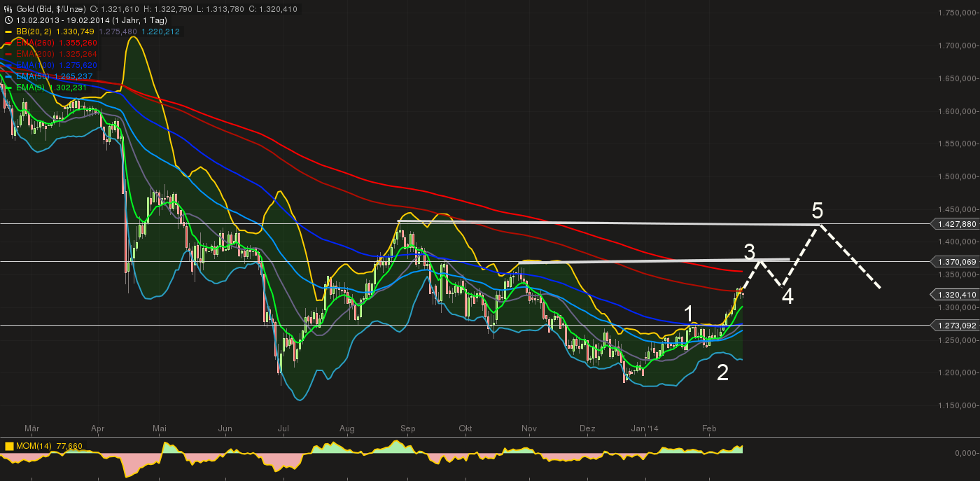Click the yellow MOM(14) square swatch
Image resolution: width=980 pixels, height=481 pixels.
coord(9,445)
